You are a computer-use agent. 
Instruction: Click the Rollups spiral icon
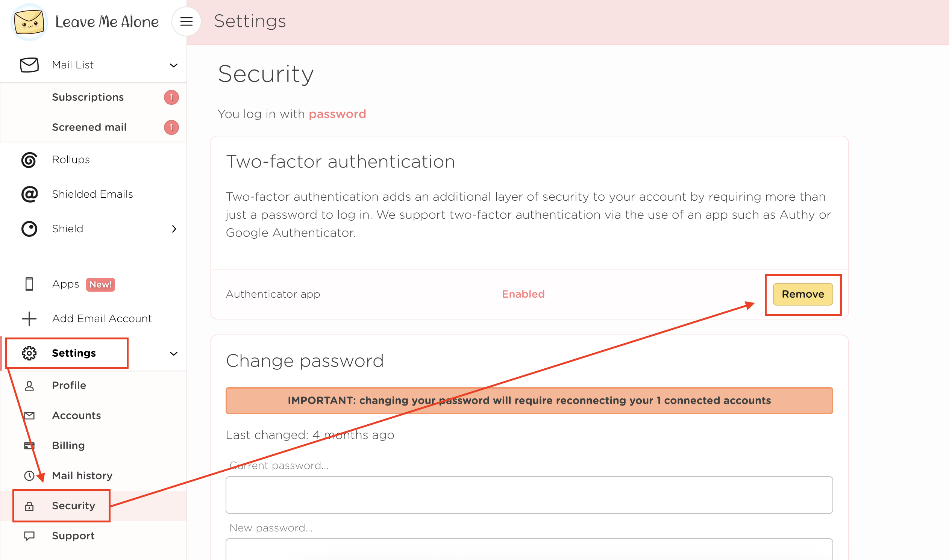(x=29, y=160)
